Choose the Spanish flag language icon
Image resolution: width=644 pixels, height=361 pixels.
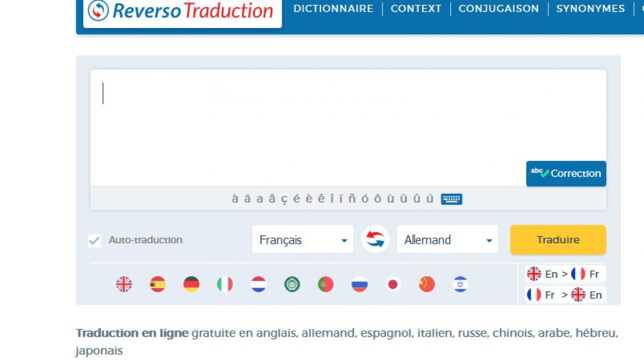[x=158, y=284]
